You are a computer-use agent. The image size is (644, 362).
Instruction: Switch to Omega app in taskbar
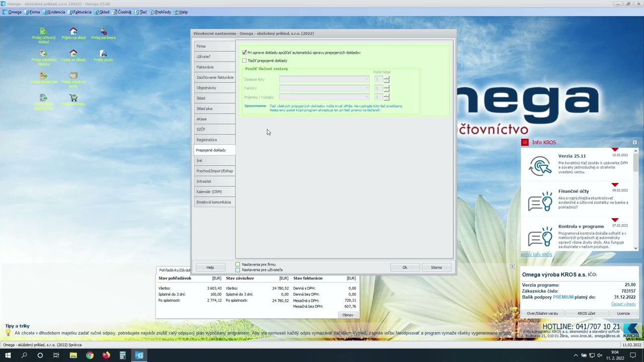pyautogui.click(x=139, y=355)
